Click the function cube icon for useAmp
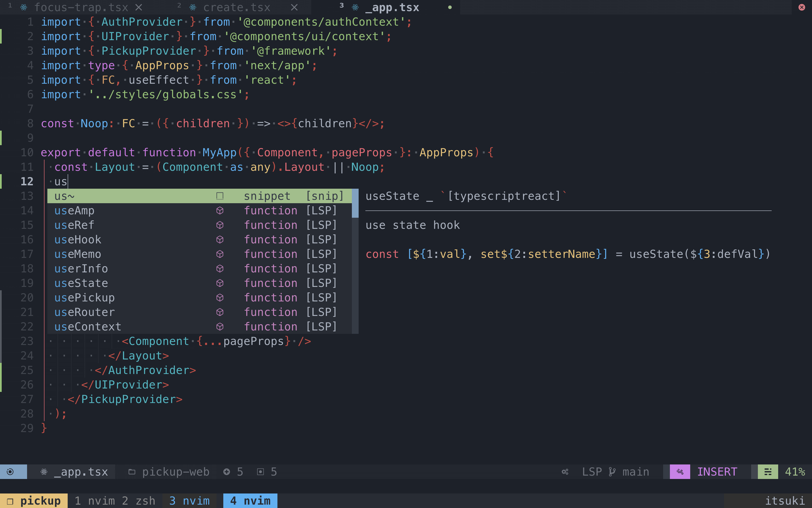 [220, 210]
